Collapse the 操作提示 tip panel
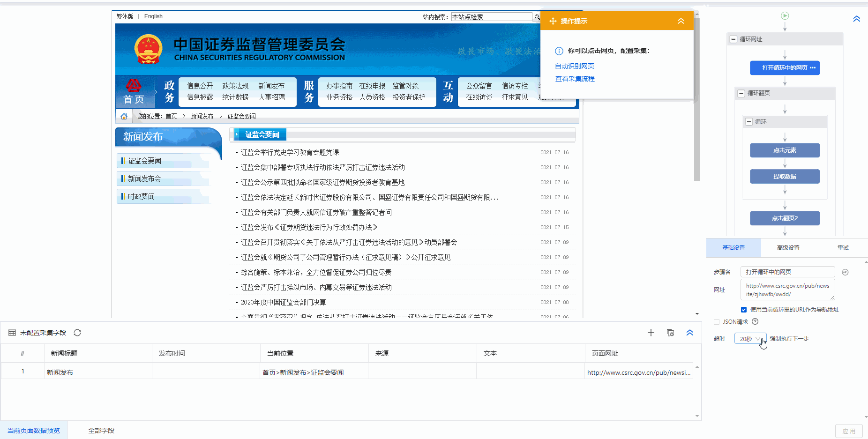 tap(681, 21)
